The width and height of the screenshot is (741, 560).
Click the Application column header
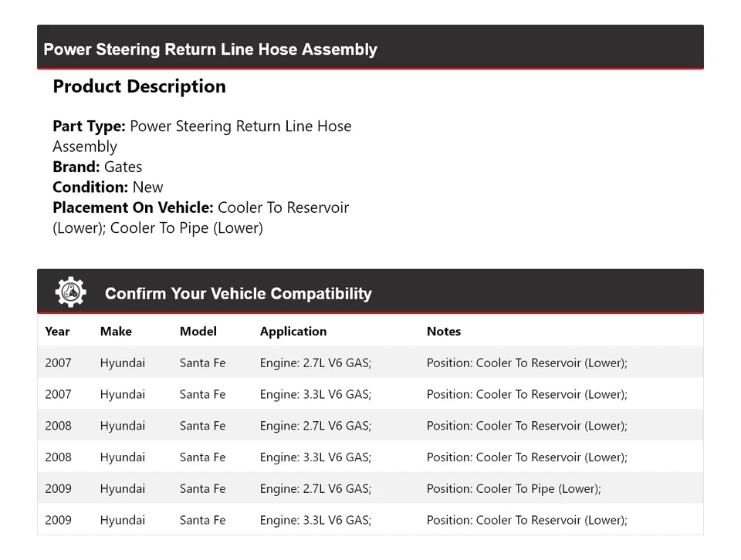click(293, 331)
